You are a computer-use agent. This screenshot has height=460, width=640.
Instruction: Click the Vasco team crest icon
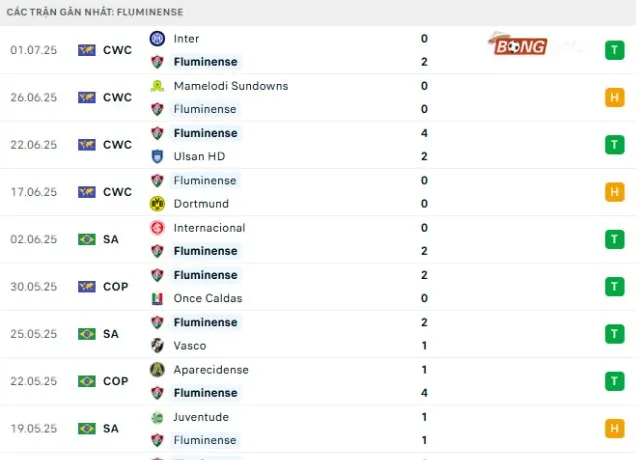tap(157, 346)
